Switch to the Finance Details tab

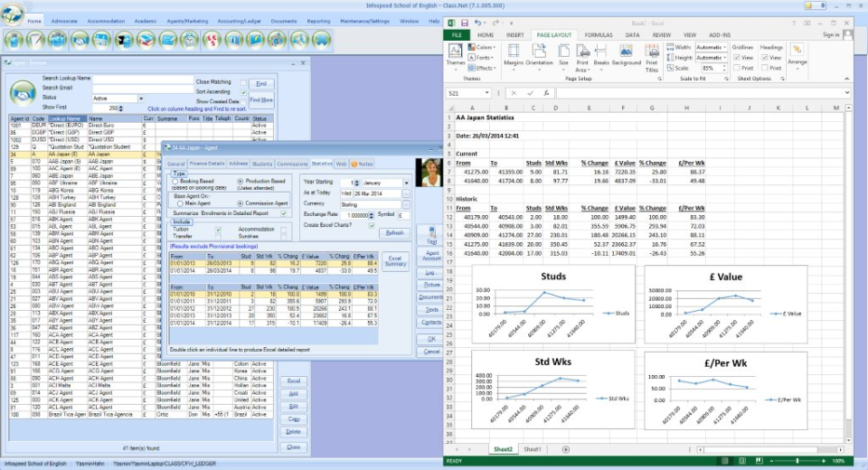[207, 164]
